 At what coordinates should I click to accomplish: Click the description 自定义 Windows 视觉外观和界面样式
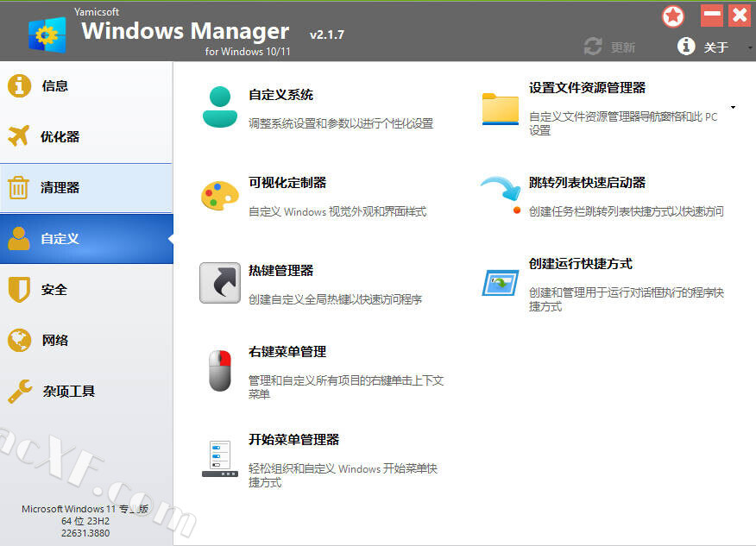click(x=337, y=211)
